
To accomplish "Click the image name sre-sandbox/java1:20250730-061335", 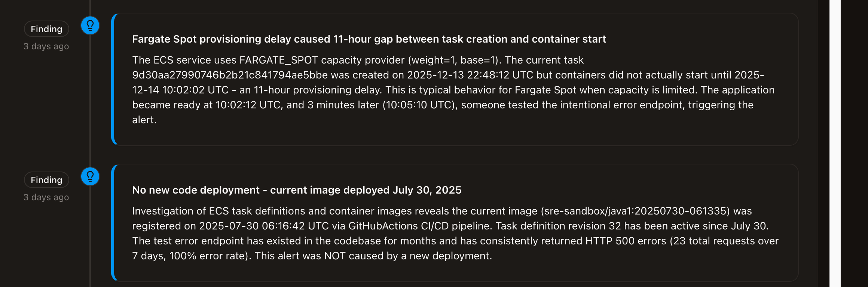I will [x=635, y=211].
